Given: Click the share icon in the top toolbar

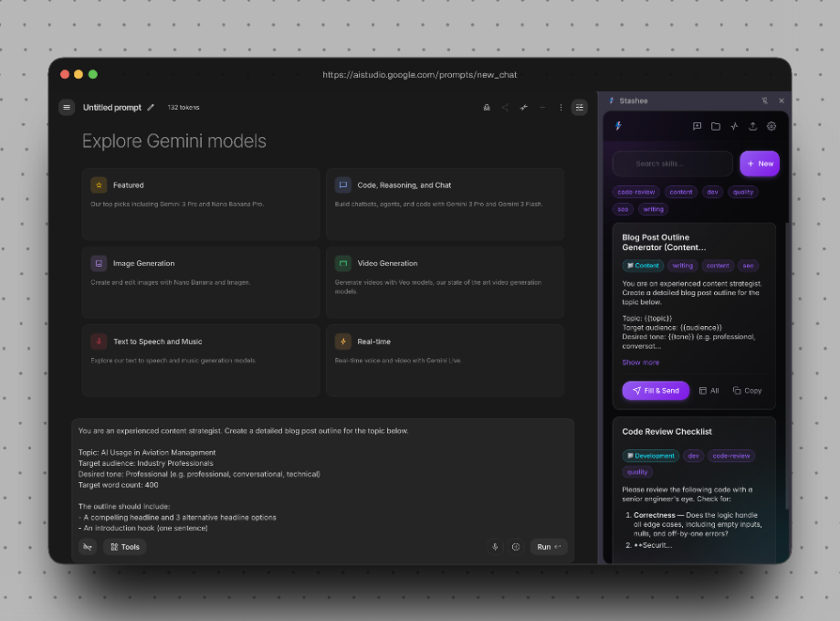Looking at the screenshot, I should pos(505,107).
